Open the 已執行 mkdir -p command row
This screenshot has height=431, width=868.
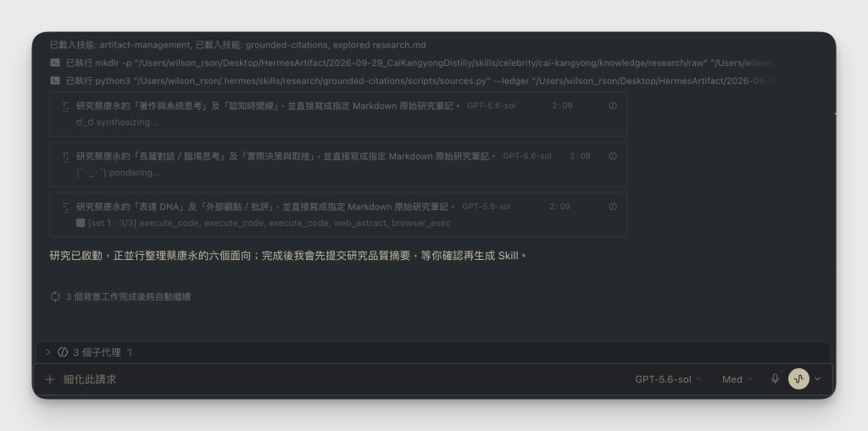click(415, 63)
